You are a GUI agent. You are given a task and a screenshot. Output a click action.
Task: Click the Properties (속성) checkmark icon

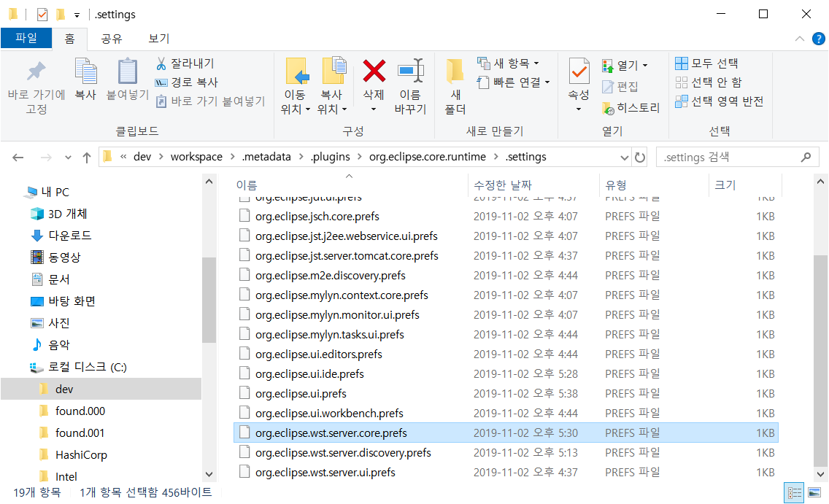click(x=579, y=71)
